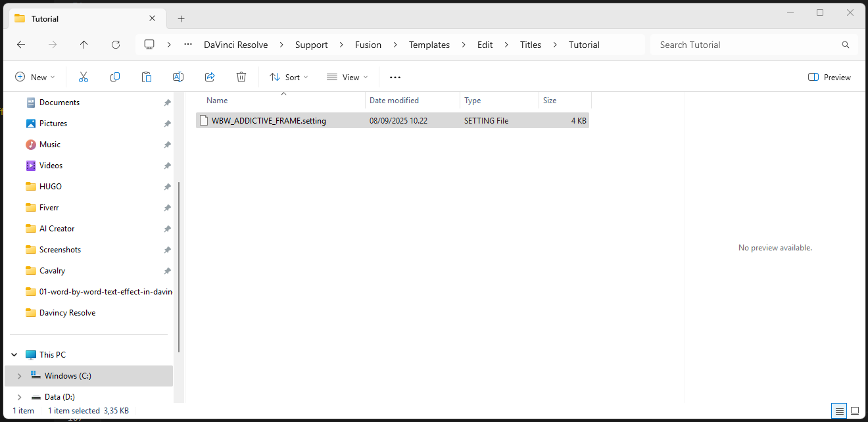This screenshot has height=422, width=868.
Task: Toggle the Preview pane button
Action: (829, 78)
